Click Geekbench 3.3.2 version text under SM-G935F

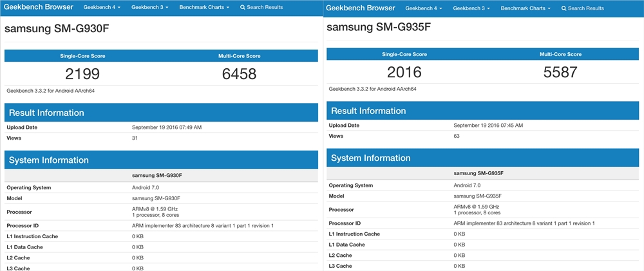pos(373,89)
